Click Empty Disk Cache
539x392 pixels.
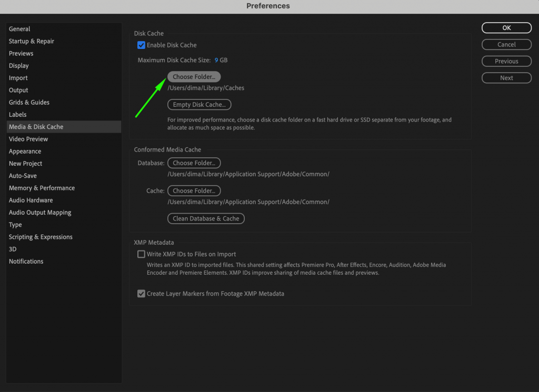199,104
